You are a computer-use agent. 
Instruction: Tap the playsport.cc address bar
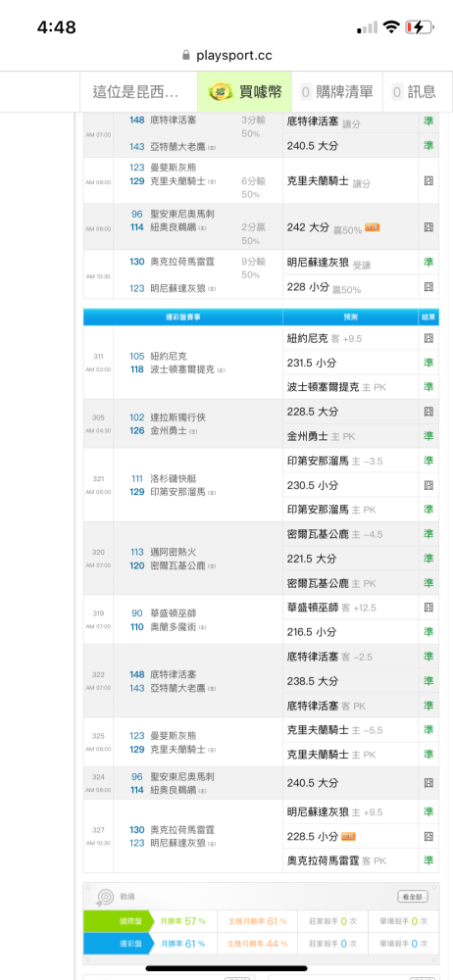(x=226, y=55)
